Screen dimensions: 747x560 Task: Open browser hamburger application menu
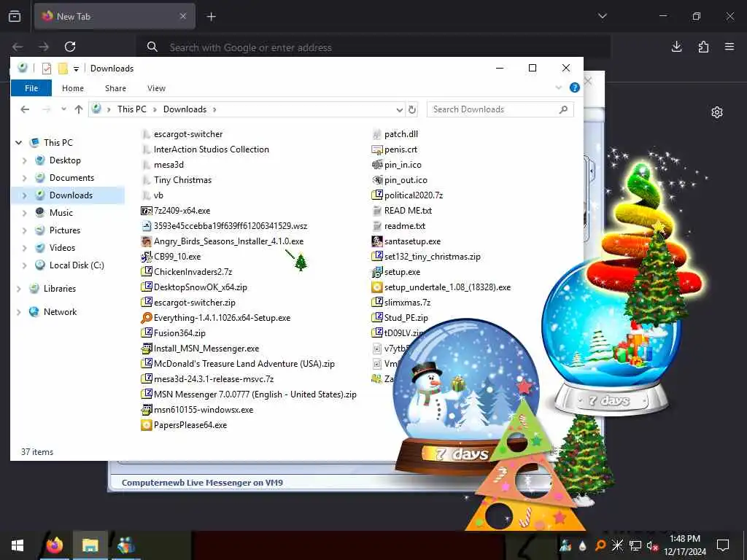click(729, 47)
